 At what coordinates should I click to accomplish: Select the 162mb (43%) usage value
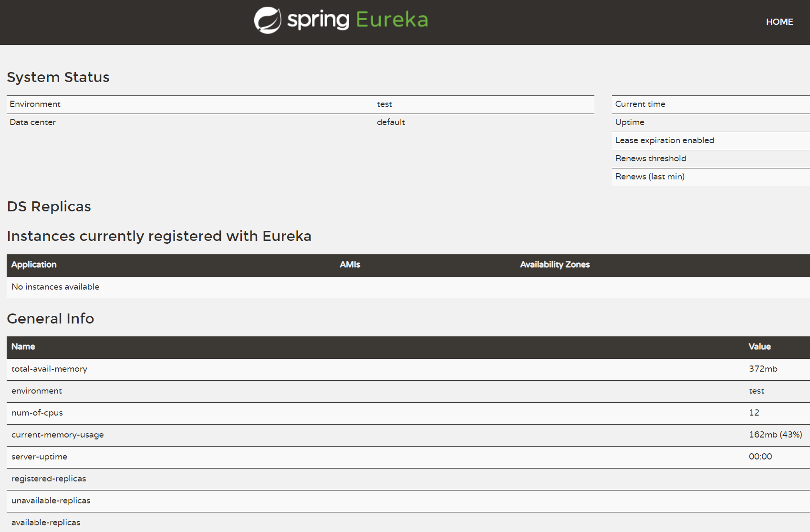pyautogui.click(x=776, y=435)
